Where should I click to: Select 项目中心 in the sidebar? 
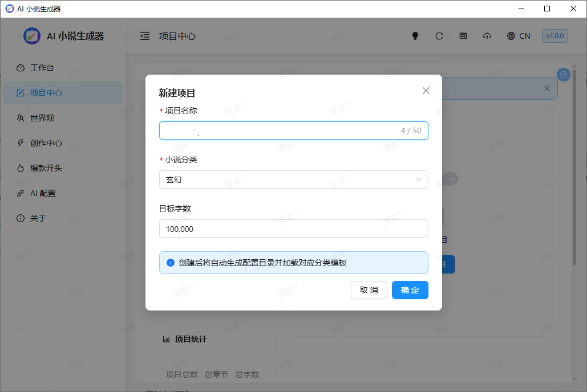(63, 93)
